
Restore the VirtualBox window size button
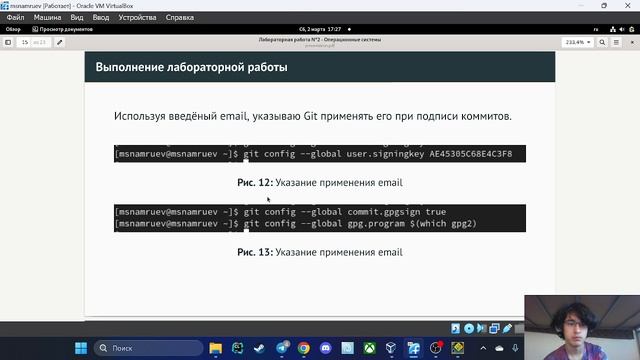tap(604, 6)
